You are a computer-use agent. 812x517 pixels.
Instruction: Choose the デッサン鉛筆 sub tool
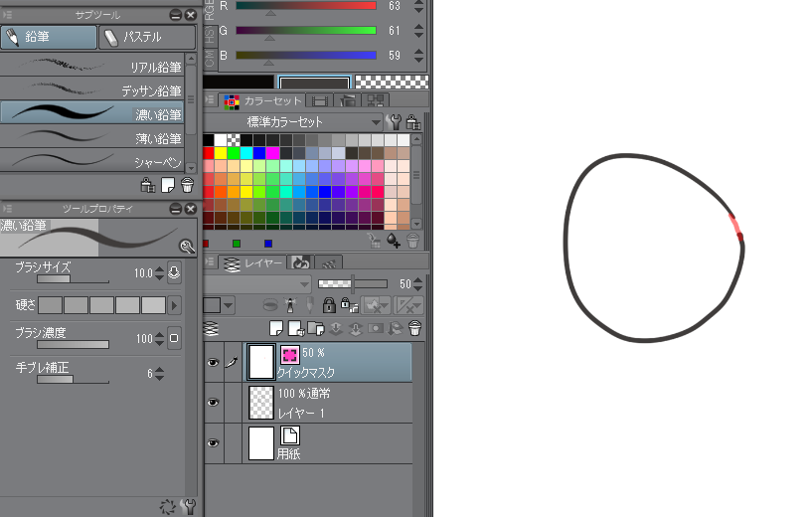pos(91,89)
